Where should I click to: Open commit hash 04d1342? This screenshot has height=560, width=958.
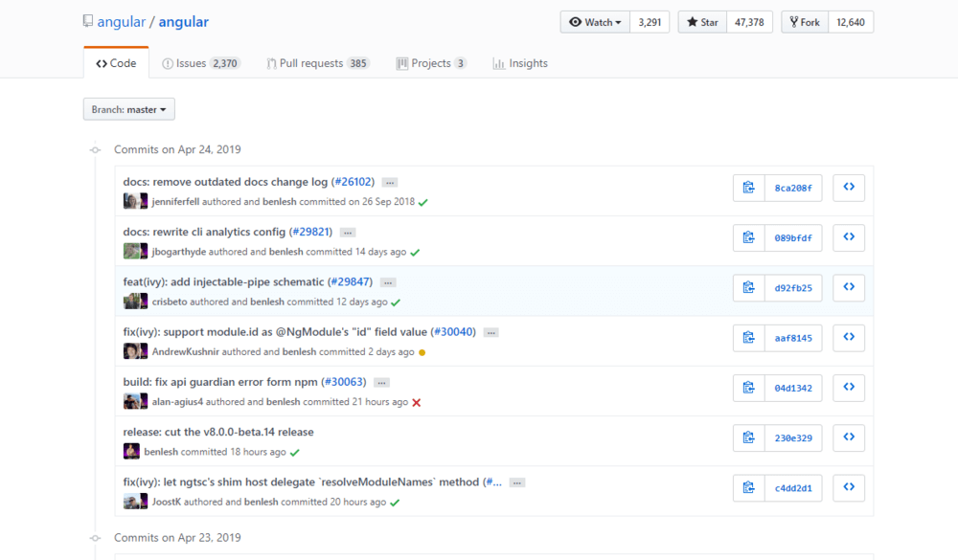pos(793,388)
